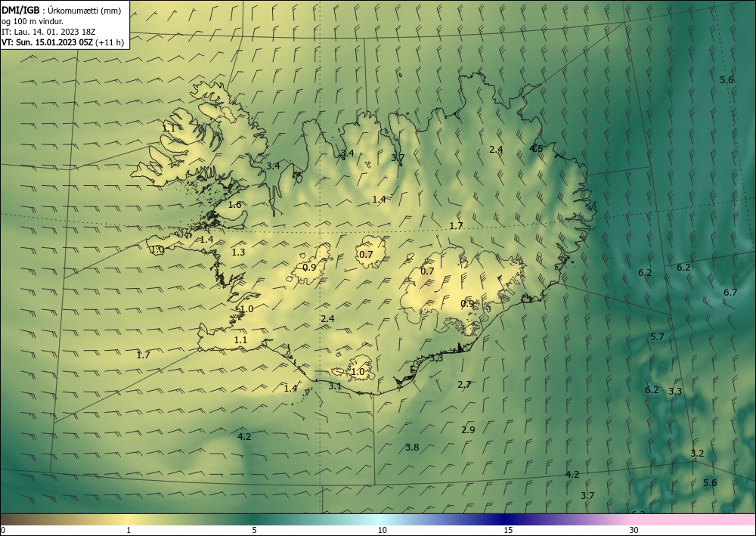756x536 pixels.
Task: Click the color scale label "15"
Action: click(508, 531)
